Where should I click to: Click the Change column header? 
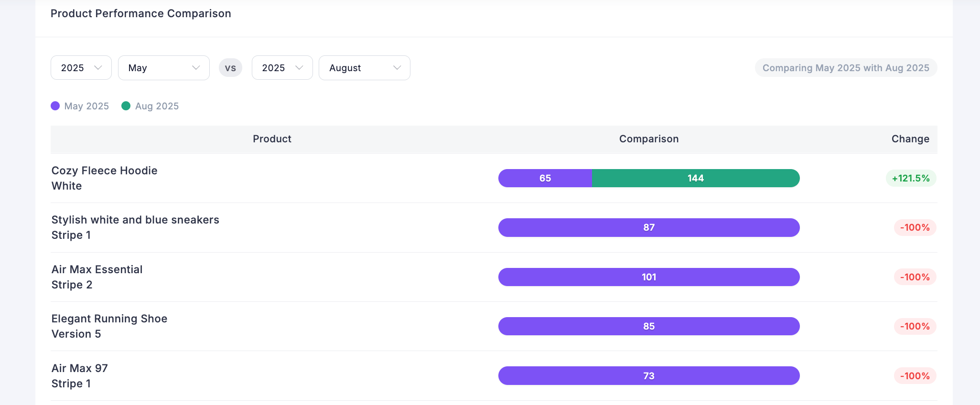[x=910, y=139]
